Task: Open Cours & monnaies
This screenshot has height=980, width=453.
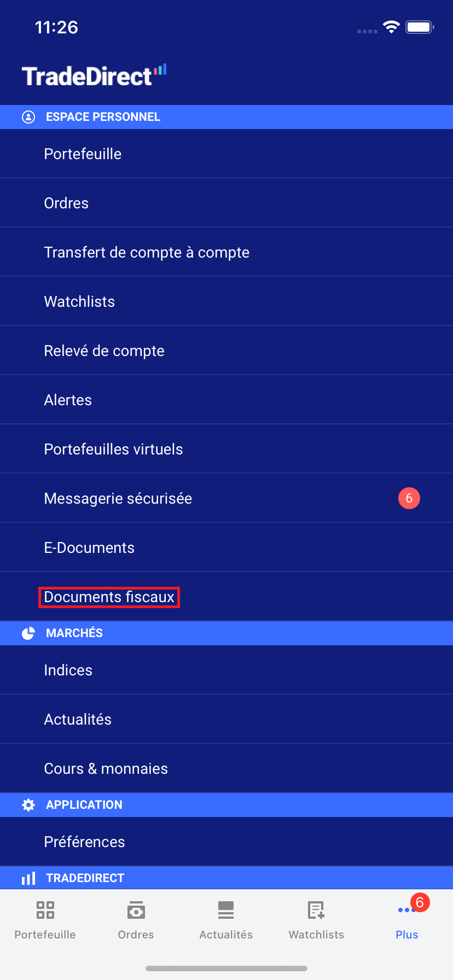Action: [x=106, y=769]
